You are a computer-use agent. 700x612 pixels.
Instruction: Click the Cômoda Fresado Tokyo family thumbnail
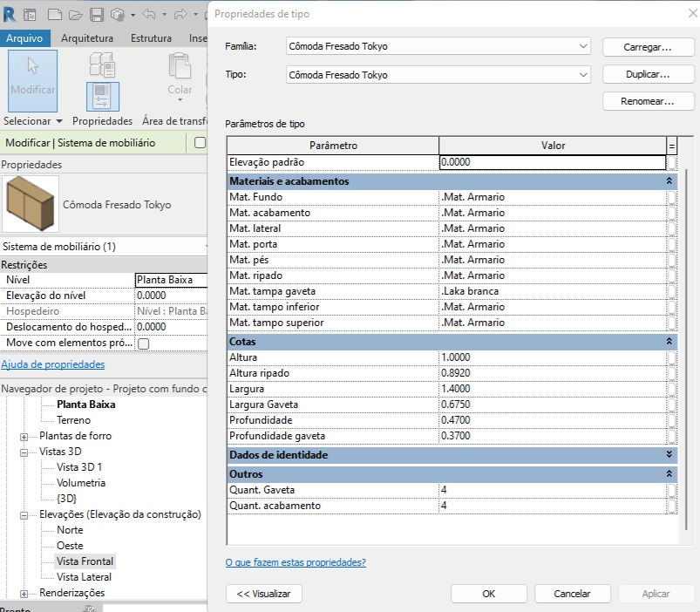coord(31,204)
